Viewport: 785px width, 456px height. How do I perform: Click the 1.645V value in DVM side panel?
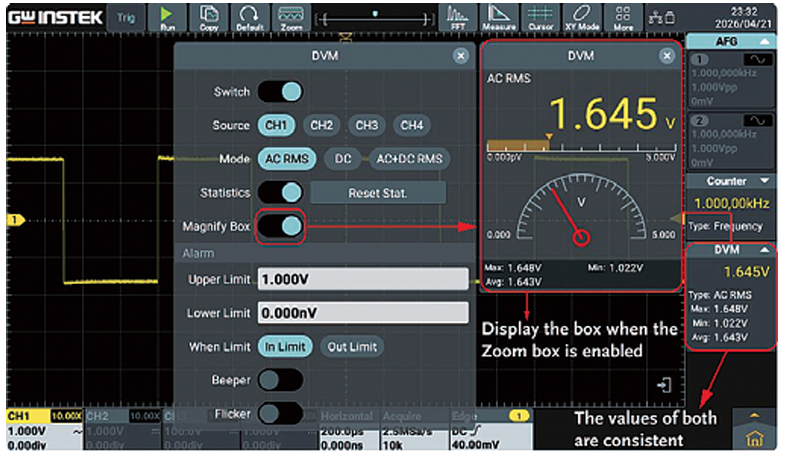pos(746,272)
